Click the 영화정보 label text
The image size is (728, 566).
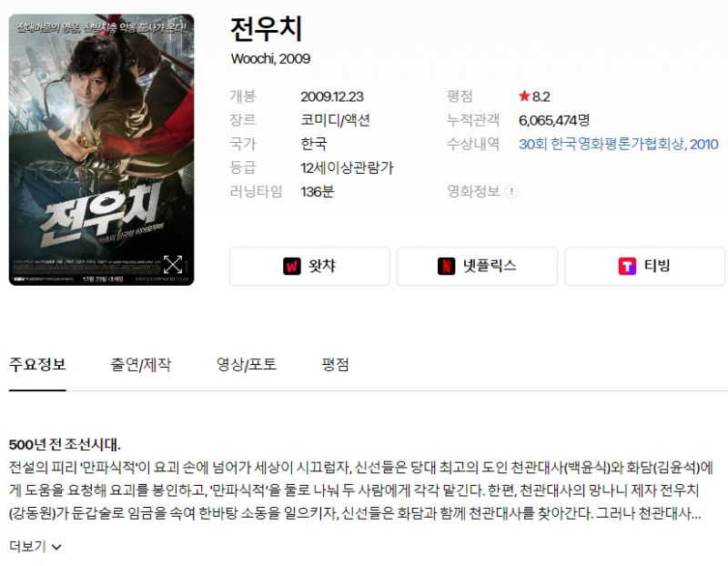[x=473, y=191]
